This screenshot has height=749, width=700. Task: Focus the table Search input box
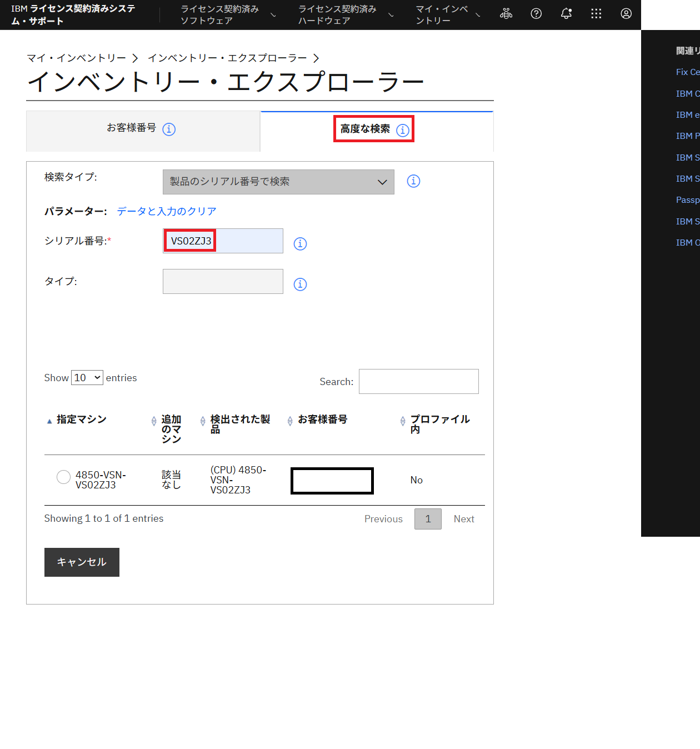(419, 382)
